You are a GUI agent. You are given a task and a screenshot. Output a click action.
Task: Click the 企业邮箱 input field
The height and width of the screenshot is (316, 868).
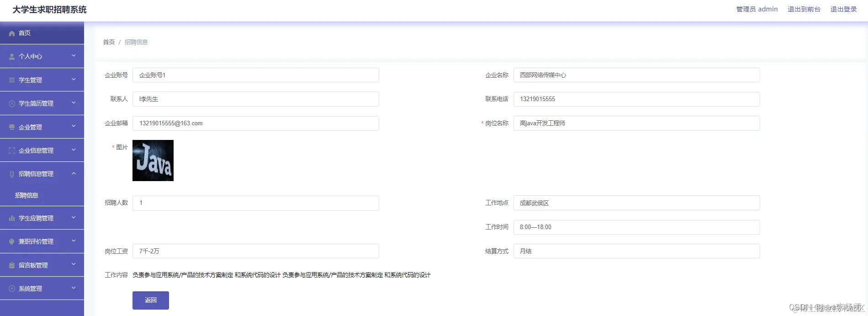pos(256,123)
